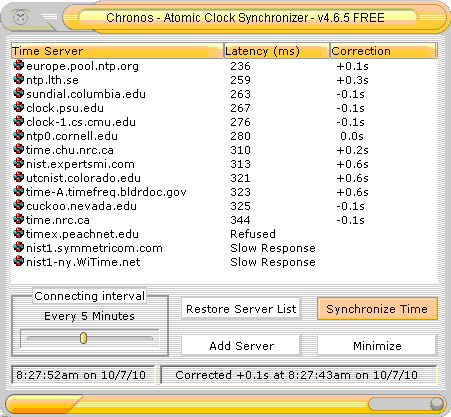Click the Synchronize Time button

377,309
